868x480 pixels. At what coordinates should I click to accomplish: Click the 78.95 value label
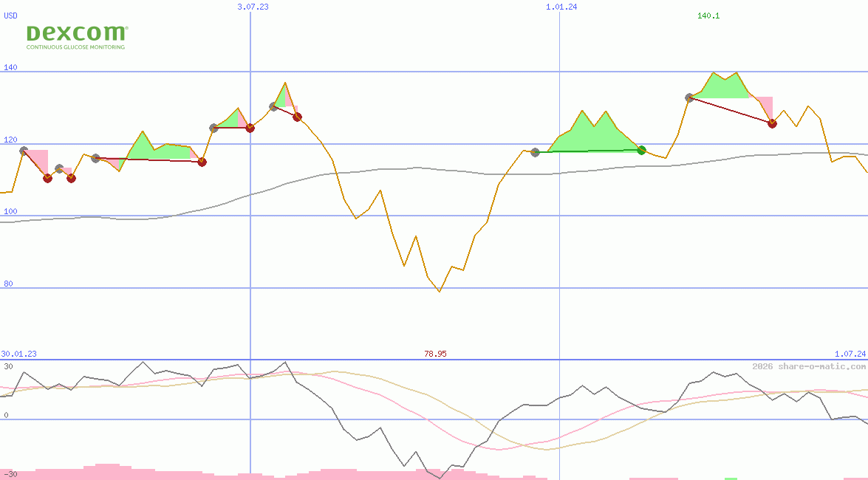pos(436,354)
